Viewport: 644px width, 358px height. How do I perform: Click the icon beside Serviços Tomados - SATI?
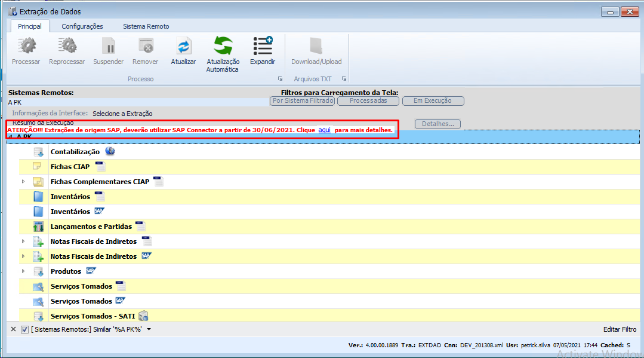click(143, 316)
